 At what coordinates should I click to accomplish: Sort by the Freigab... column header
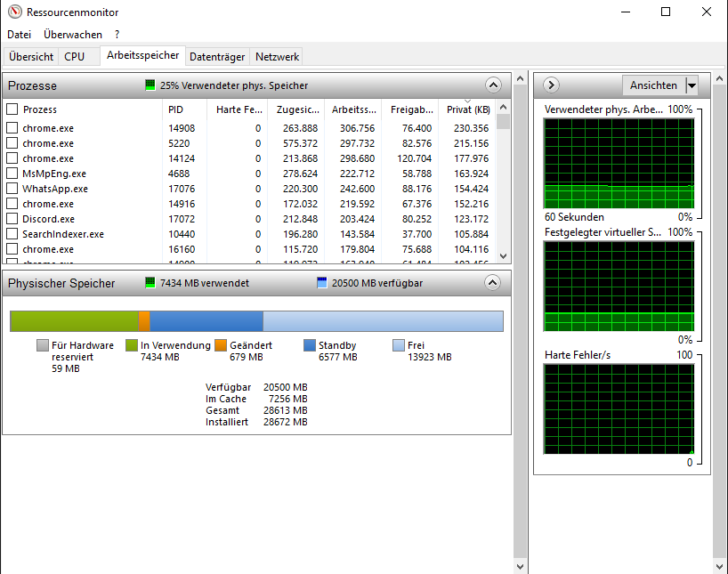[x=410, y=109]
